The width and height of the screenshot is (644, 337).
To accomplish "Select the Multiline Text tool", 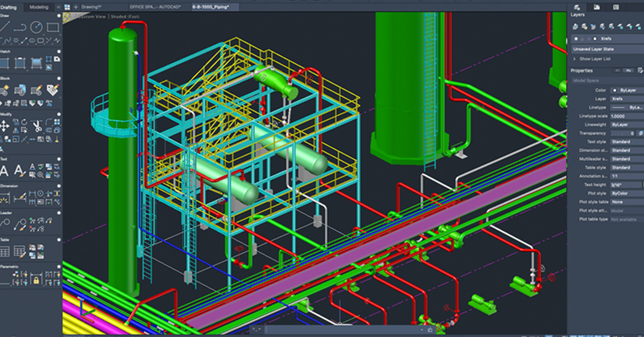I will click(x=4, y=170).
